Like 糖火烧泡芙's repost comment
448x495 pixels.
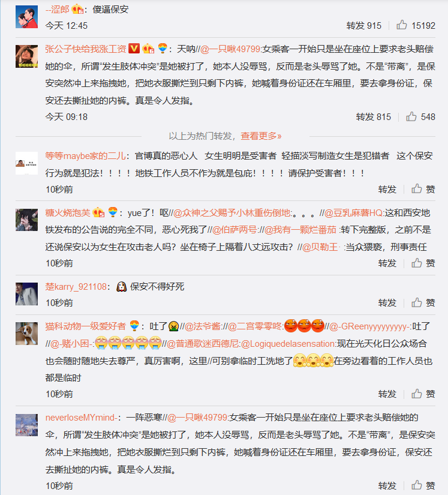(423, 263)
